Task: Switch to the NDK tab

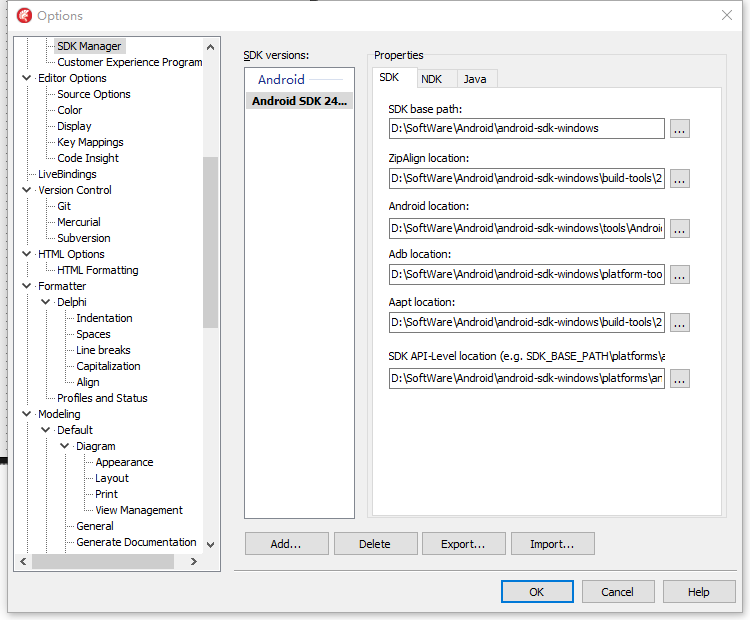Action: (431, 79)
